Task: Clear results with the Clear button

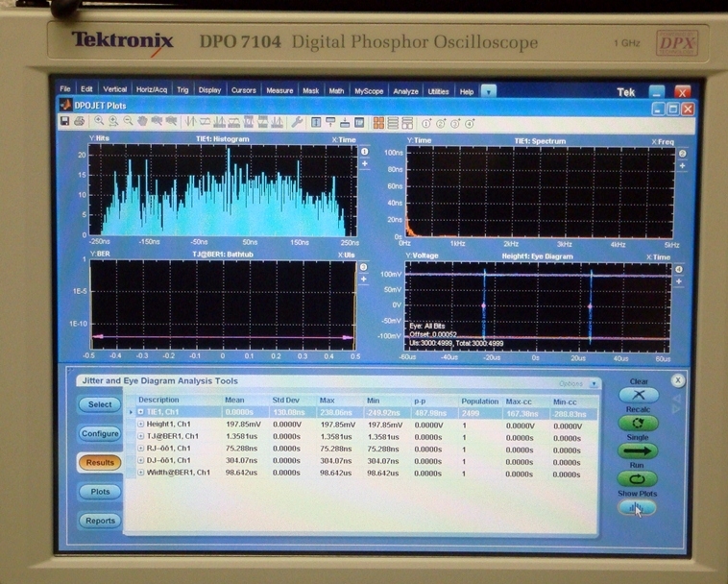Action: [639, 395]
